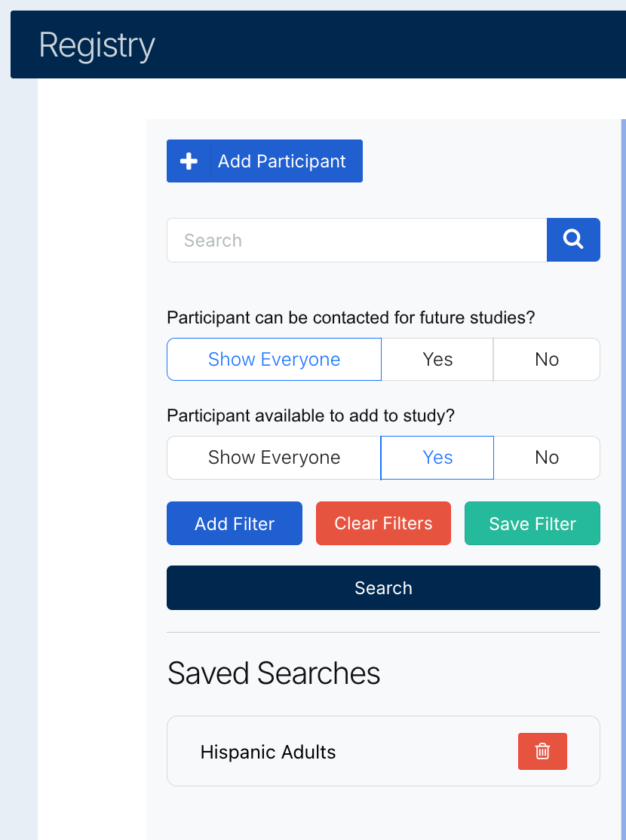Viewport: 626px width, 840px height.
Task: Focus the Search text input field
Action: [356, 241]
